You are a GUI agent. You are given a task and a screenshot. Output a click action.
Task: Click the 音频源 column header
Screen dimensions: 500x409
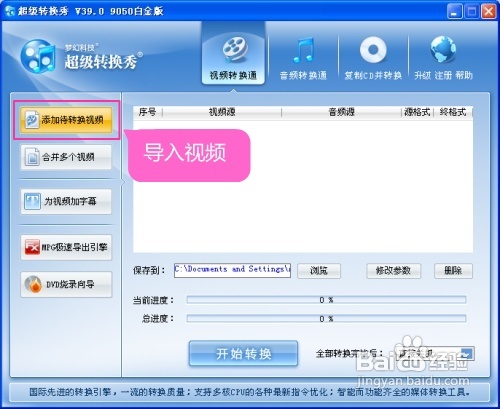341,112
